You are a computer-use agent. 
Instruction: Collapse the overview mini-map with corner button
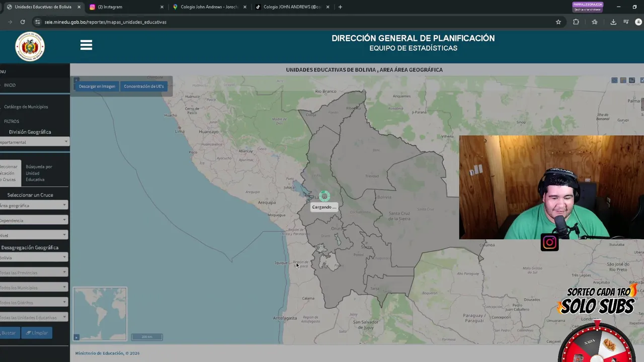click(x=76, y=337)
